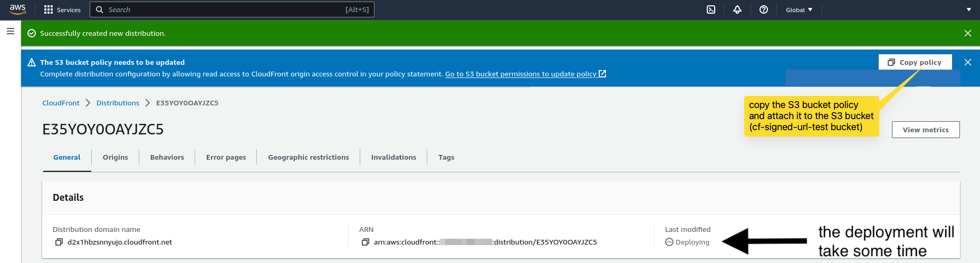Screen dimensions: 980x263
Task: Open the help question mark icon
Action: click(764, 9)
